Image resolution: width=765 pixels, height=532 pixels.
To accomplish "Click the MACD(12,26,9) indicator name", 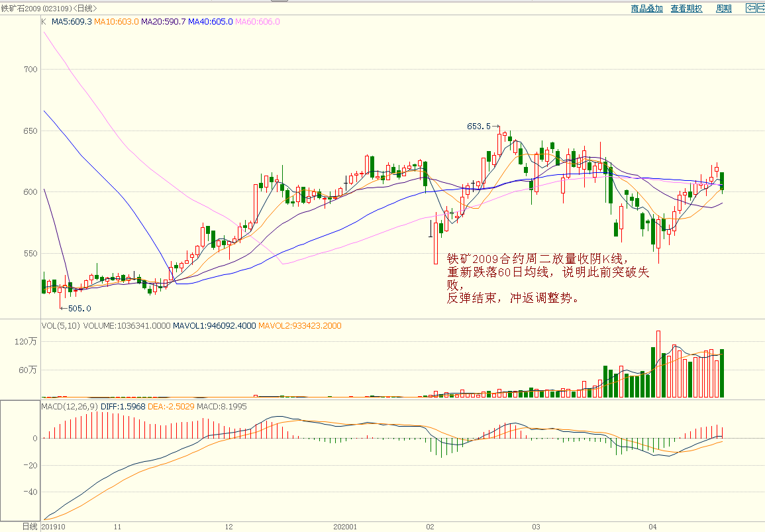I will click(x=70, y=406).
